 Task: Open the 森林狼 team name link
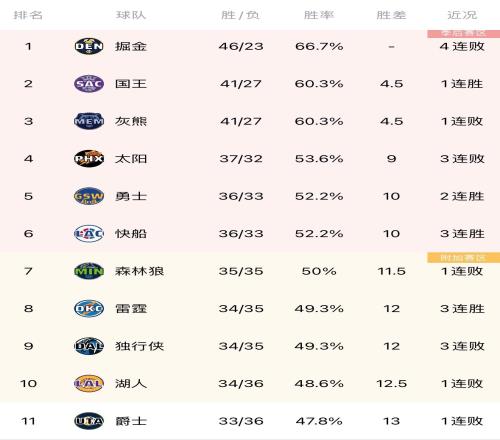point(139,271)
